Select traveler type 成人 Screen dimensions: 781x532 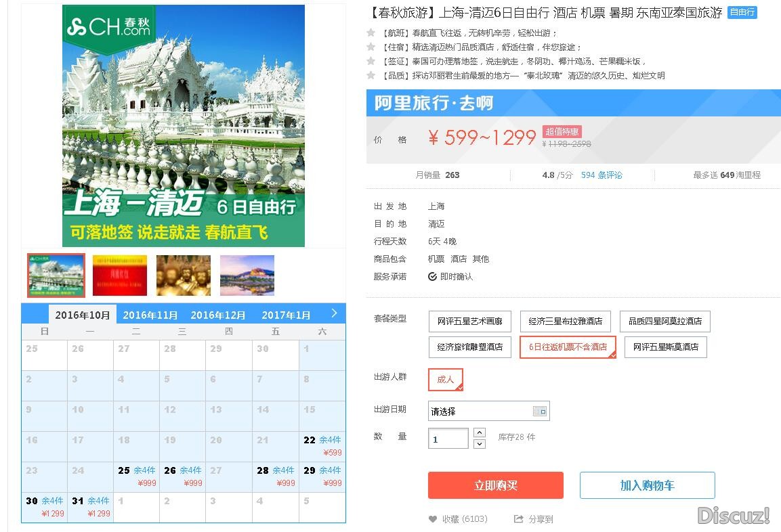446,379
